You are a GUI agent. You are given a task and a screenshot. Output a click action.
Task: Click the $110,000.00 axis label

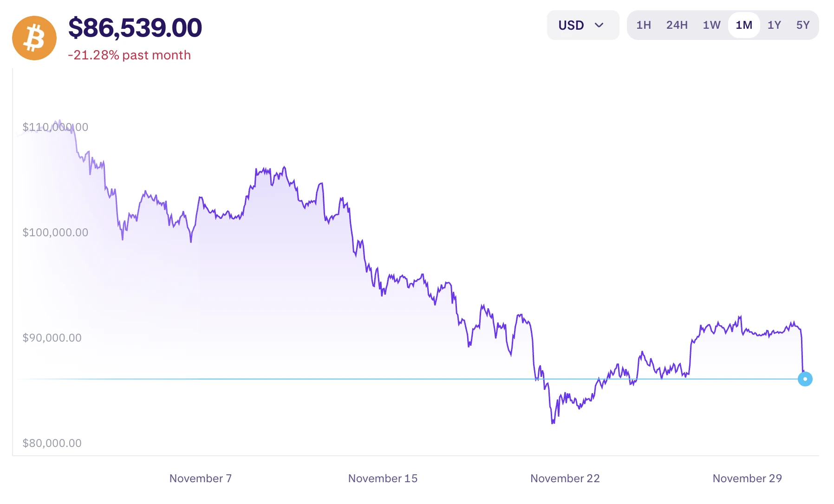coord(55,127)
